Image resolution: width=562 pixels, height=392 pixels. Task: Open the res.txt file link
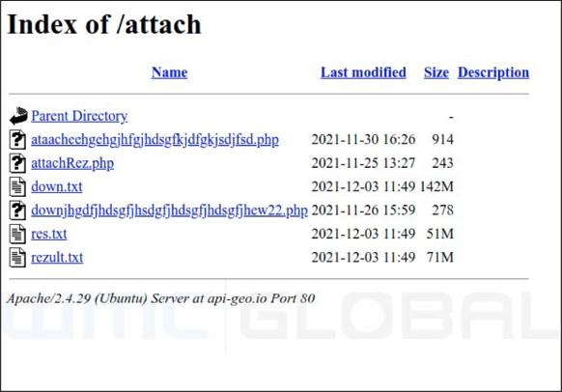[48, 234]
